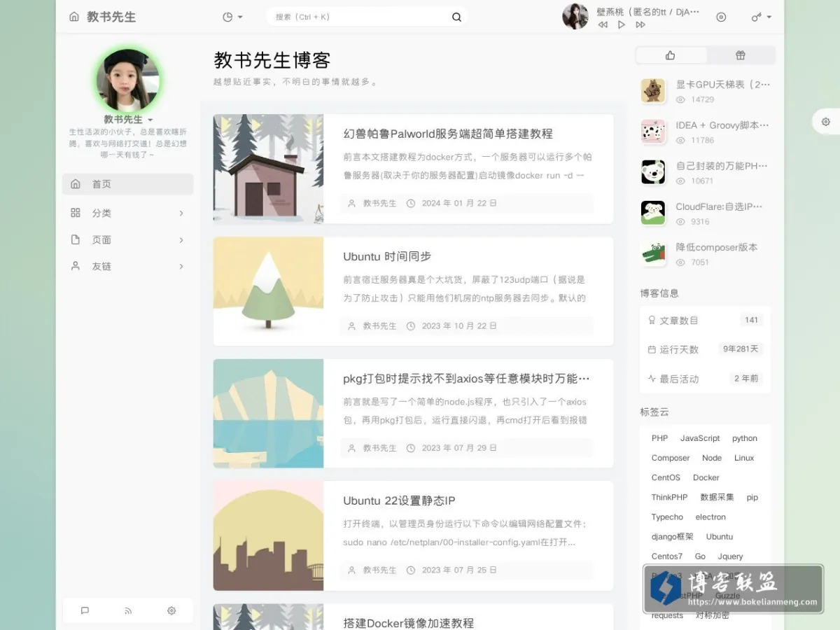Click the disc icon in the header
Image resolution: width=840 pixels, height=630 pixels.
pyautogui.click(x=721, y=17)
